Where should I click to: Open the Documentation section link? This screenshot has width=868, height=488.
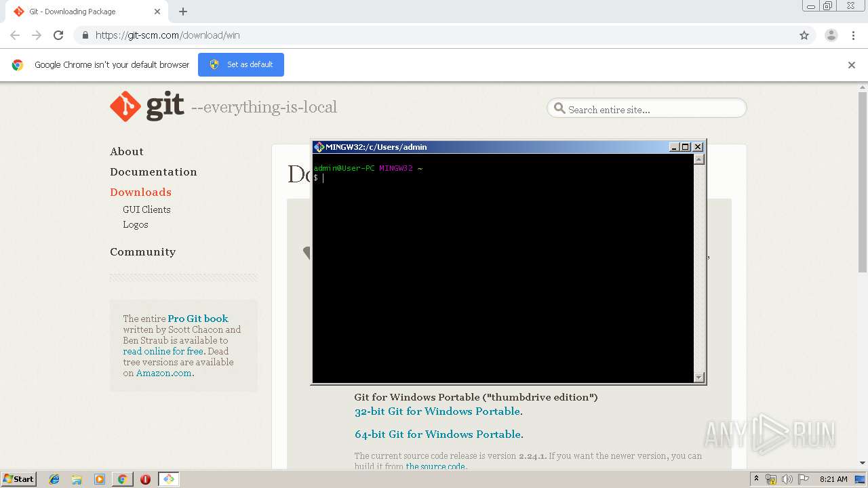pos(153,172)
